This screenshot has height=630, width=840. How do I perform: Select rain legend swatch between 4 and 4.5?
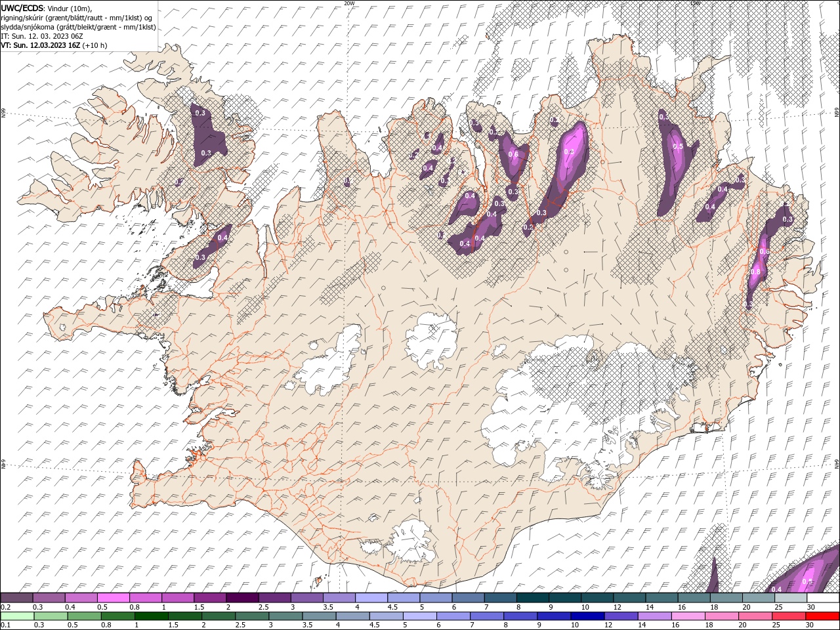click(353, 616)
